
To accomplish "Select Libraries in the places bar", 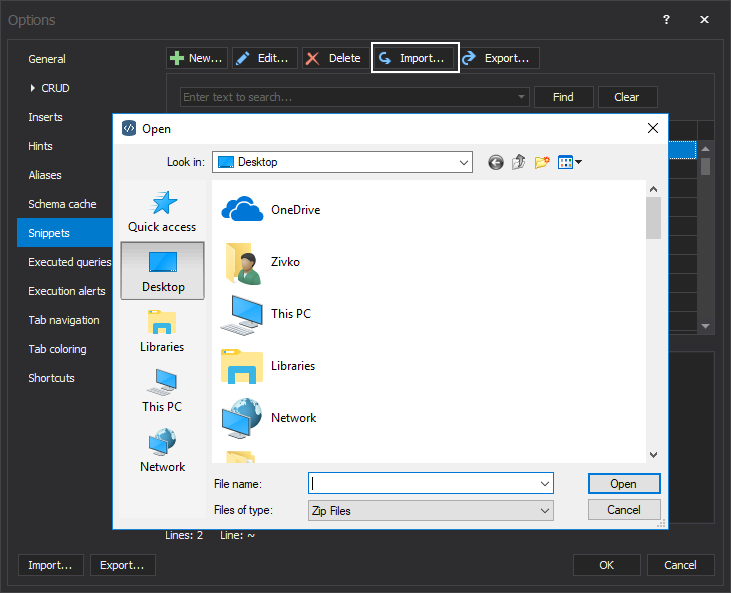I will 162,331.
